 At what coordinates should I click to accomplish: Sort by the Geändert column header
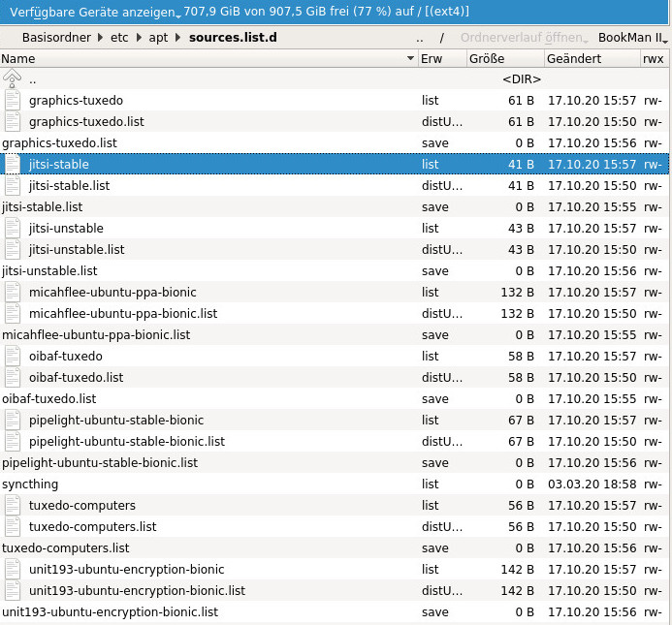tap(592, 58)
